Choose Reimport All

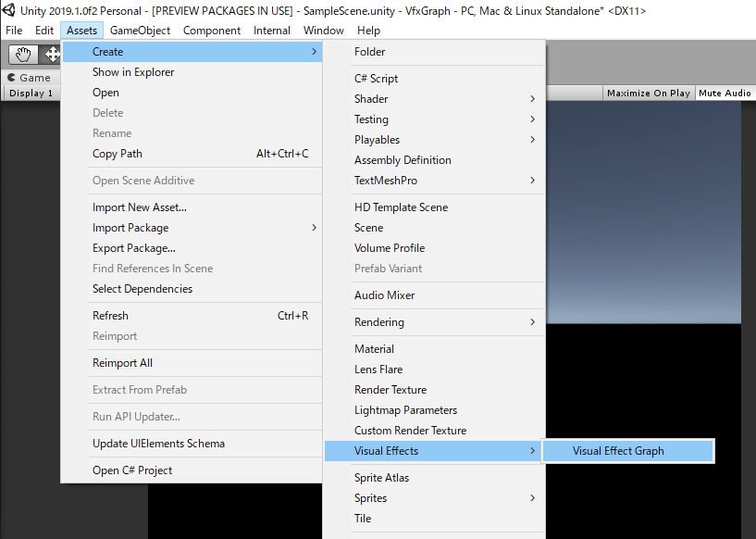click(x=192, y=363)
